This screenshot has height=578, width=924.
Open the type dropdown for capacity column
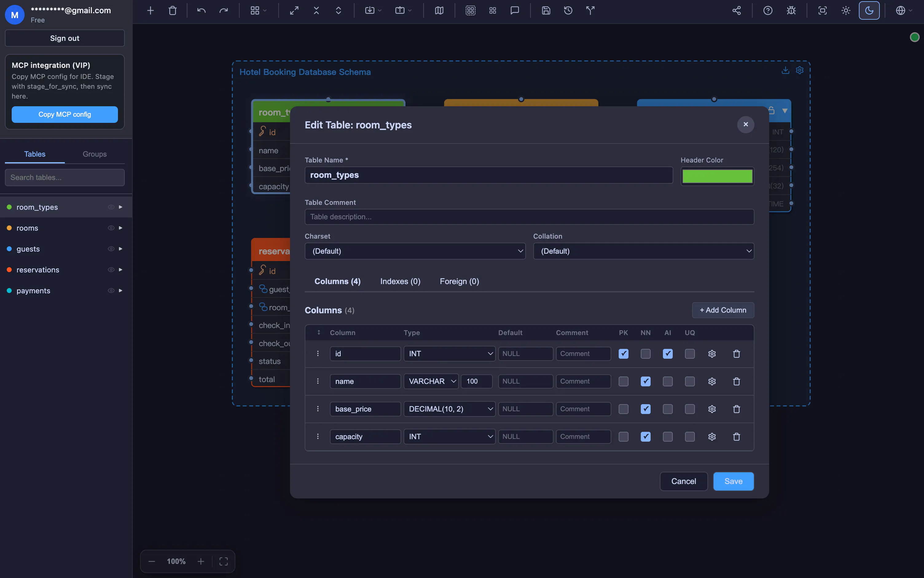(x=450, y=436)
